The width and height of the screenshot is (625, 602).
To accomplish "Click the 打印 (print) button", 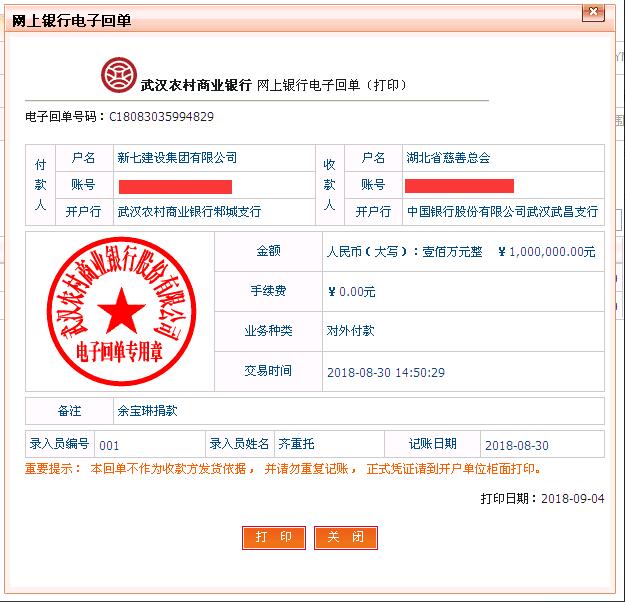I will (x=274, y=537).
